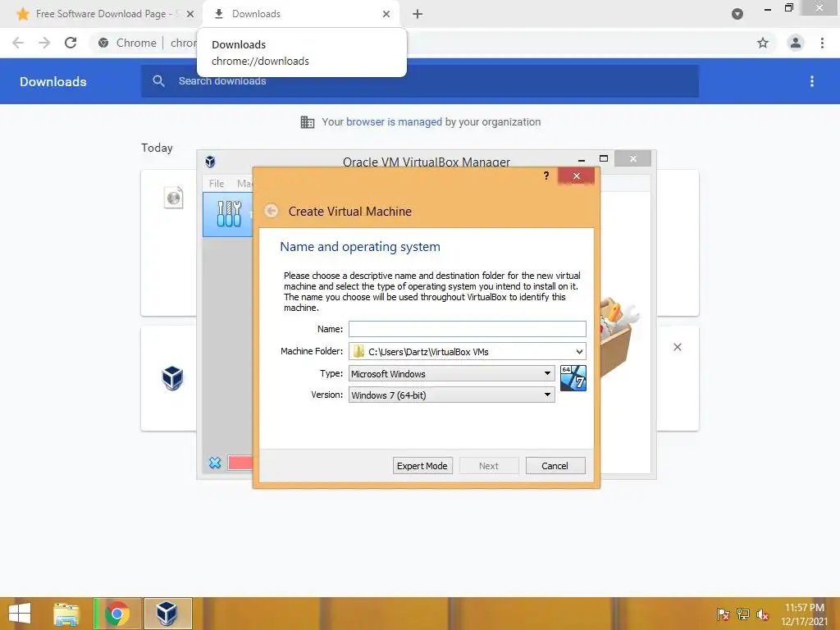Screen dimensions: 840x630
Task: Bookmark this page with star icon
Action: click(x=762, y=43)
